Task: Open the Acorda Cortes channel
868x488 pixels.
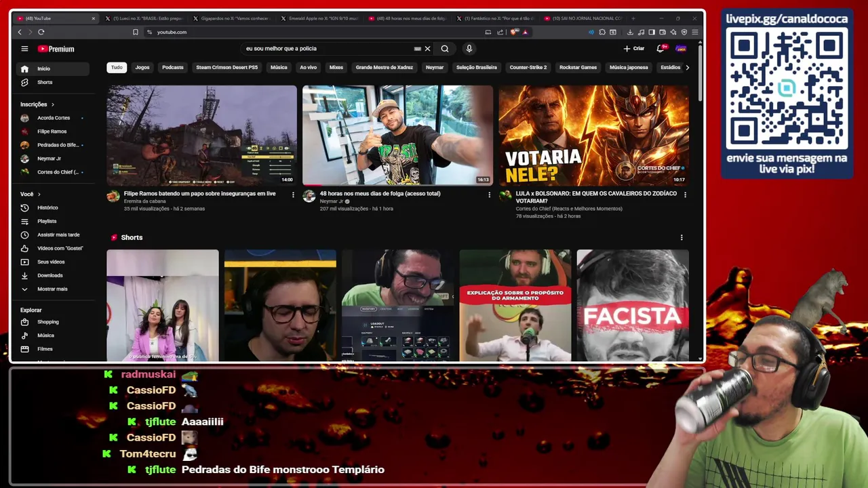Action: 52,118
